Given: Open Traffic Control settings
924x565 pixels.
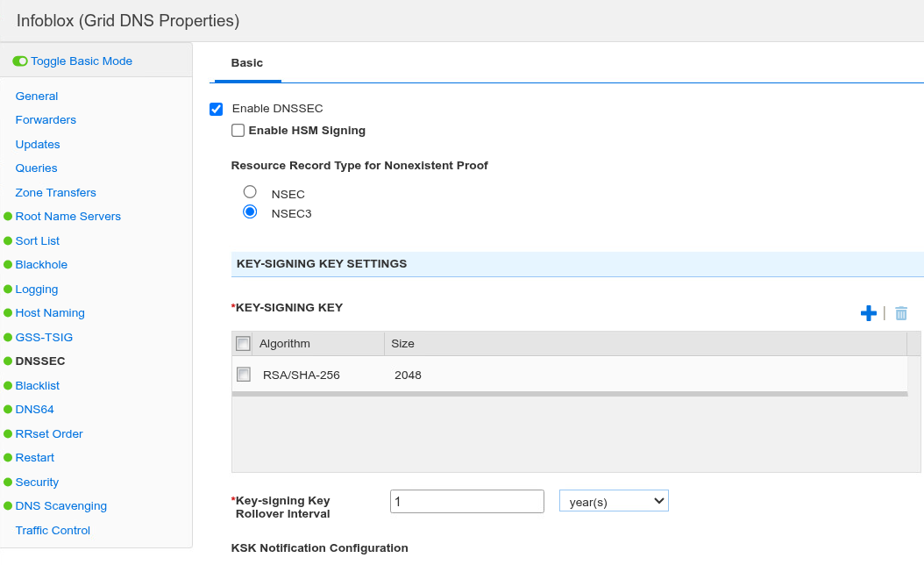Looking at the screenshot, I should pos(53,531).
